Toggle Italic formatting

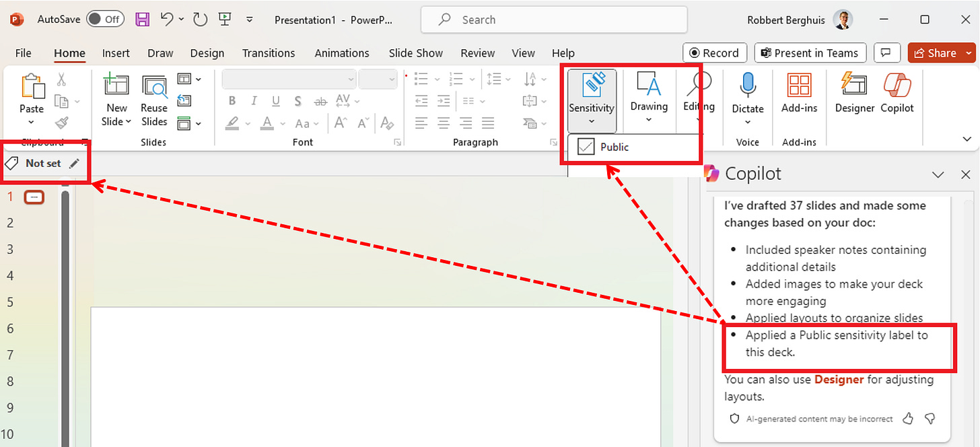click(254, 101)
